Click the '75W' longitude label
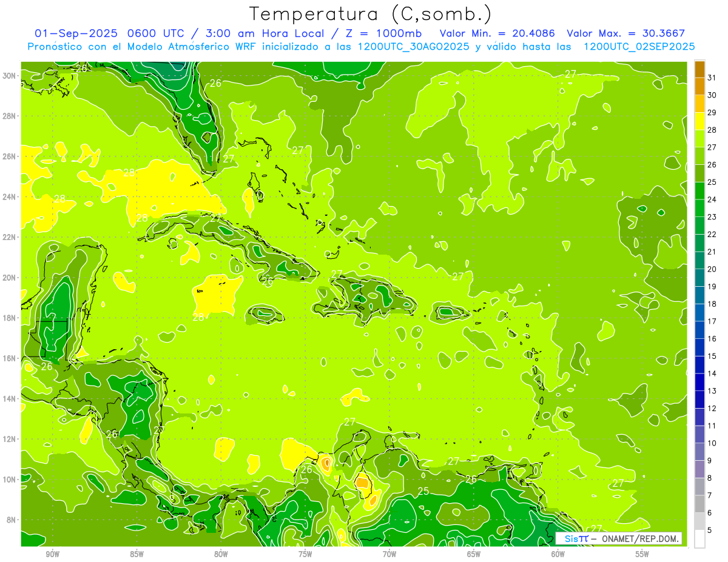 (x=305, y=554)
